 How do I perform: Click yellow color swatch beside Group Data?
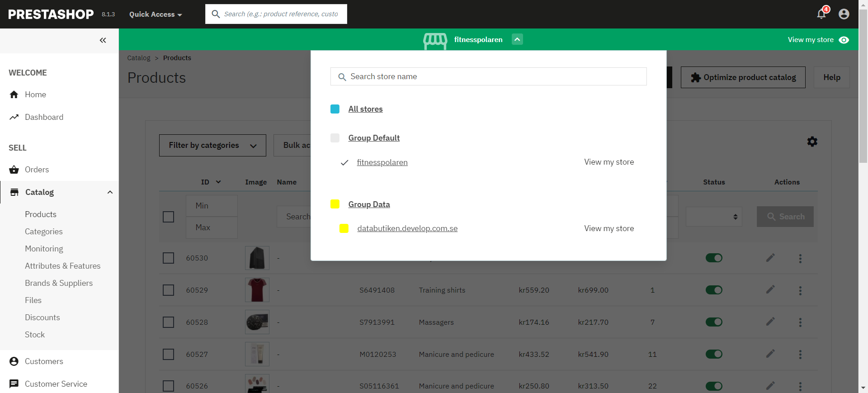pyautogui.click(x=335, y=204)
